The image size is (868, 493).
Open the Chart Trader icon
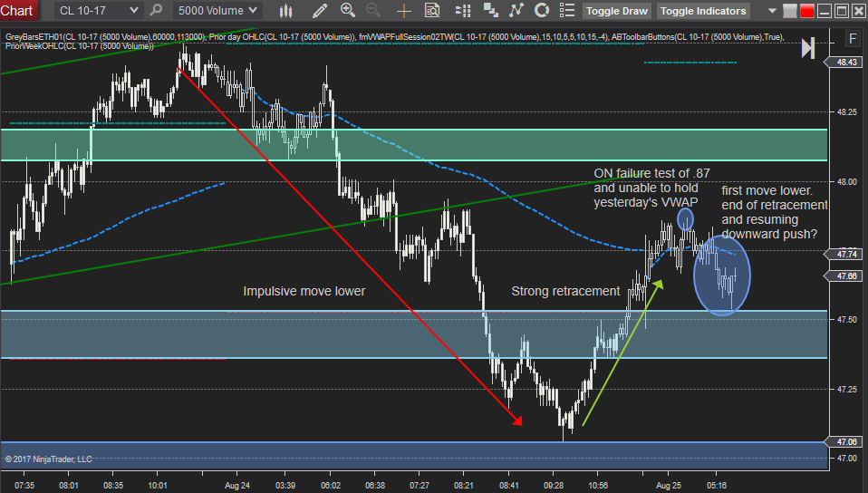click(x=463, y=11)
